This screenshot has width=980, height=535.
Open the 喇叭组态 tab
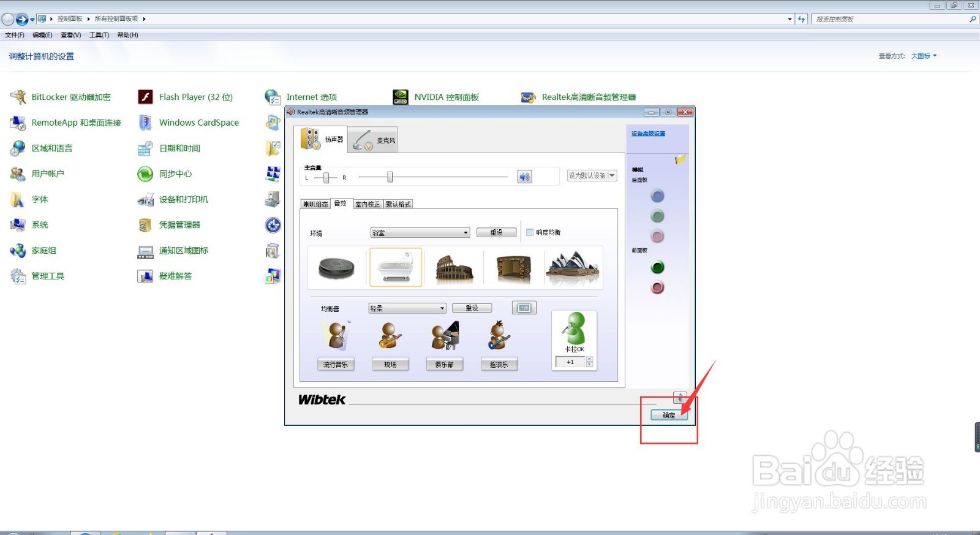click(x=315, y=204)
